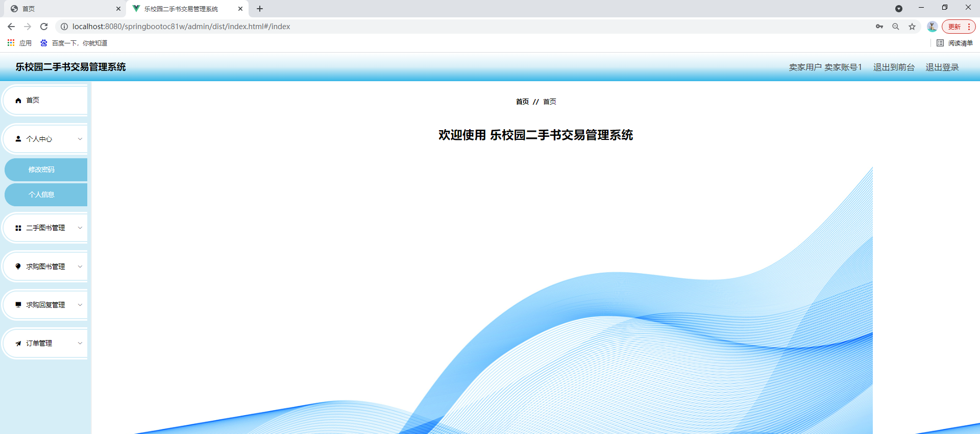Go back with the browser back arrow
The width and height of the screenshot is (980, 434).
pos(11,27)
